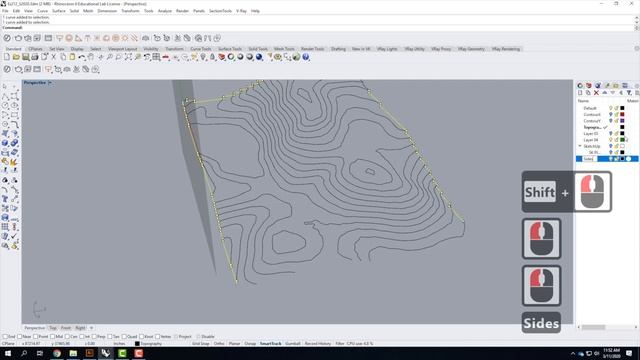Open the Surface menu
Viewport: 640px width, 360px height.
click(x=59, y=11)
